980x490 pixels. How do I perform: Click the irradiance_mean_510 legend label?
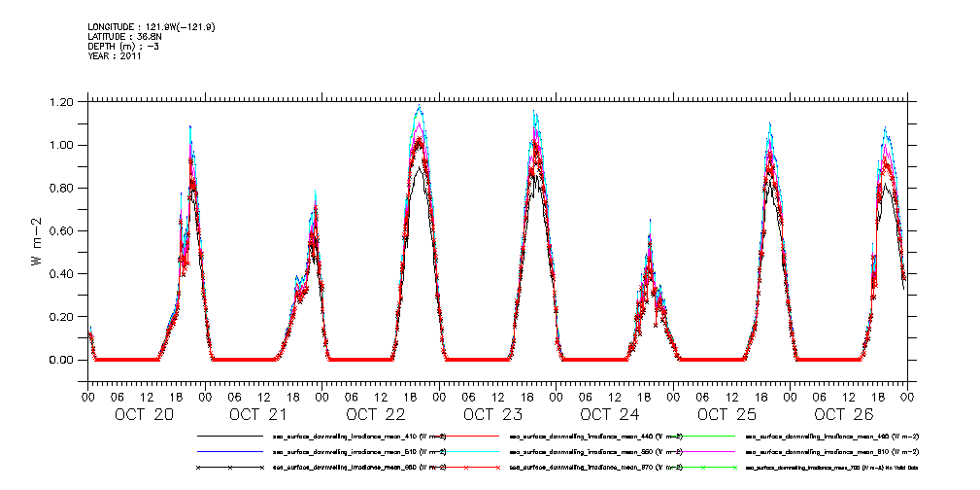[359, 452]
